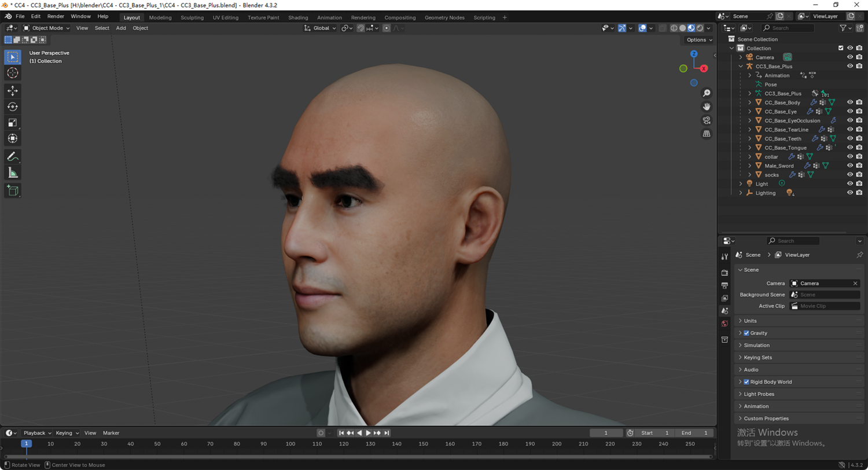Pick the Rotate tool
The height and width of the screenshot is (470, 868).
pyautogui.click(x=13, y=107)
